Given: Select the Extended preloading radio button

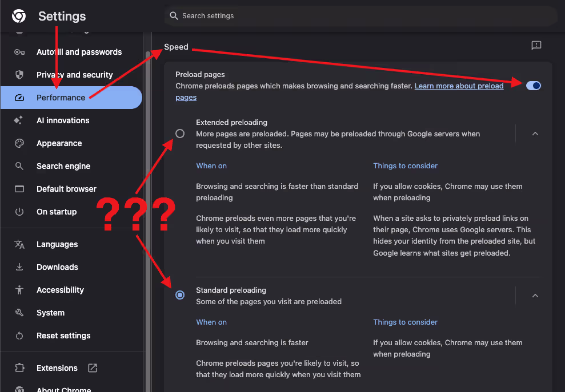Looking at the screenshot, I should point(180,134).
